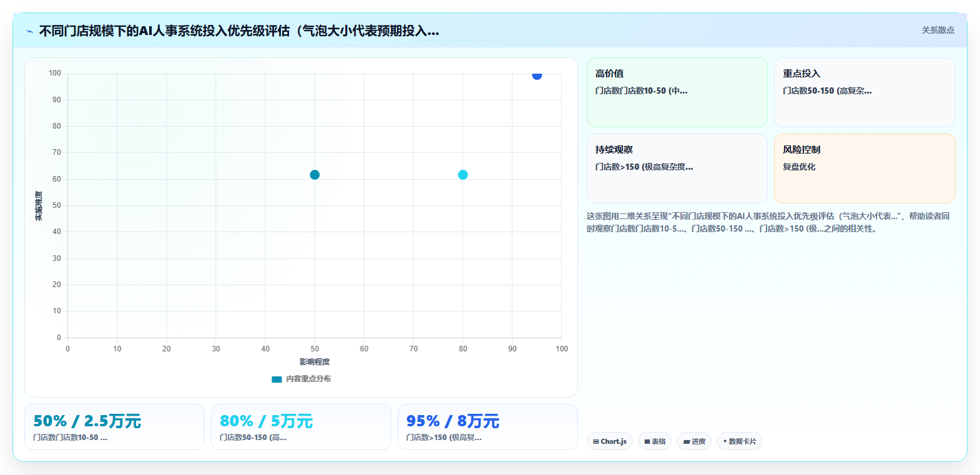Open the 重点投入 quadrant card
The height and width of the screenshot is (475, 980).
click(865, 92)
